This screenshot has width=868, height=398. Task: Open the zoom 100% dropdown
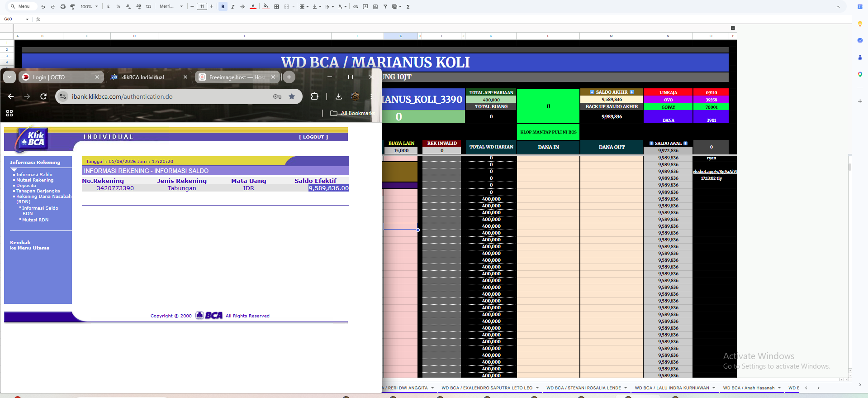coord(89,7)
